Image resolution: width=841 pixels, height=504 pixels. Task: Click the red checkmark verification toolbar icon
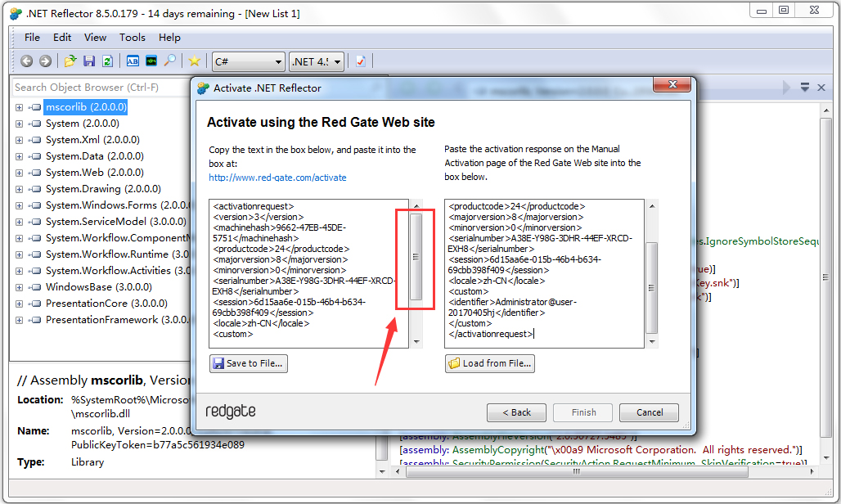(x=361, y=61)
